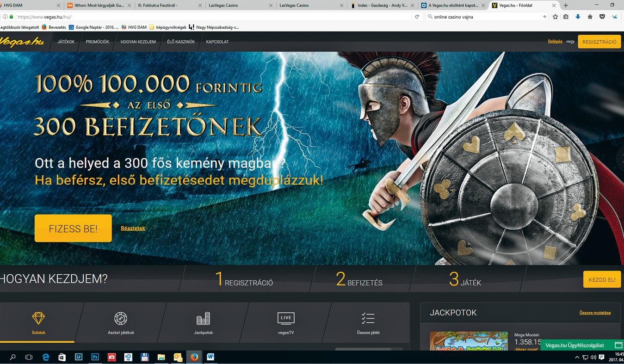Open the volume control in system tray
This screenshot has width=624, height=364.
(x=593, y=358)
